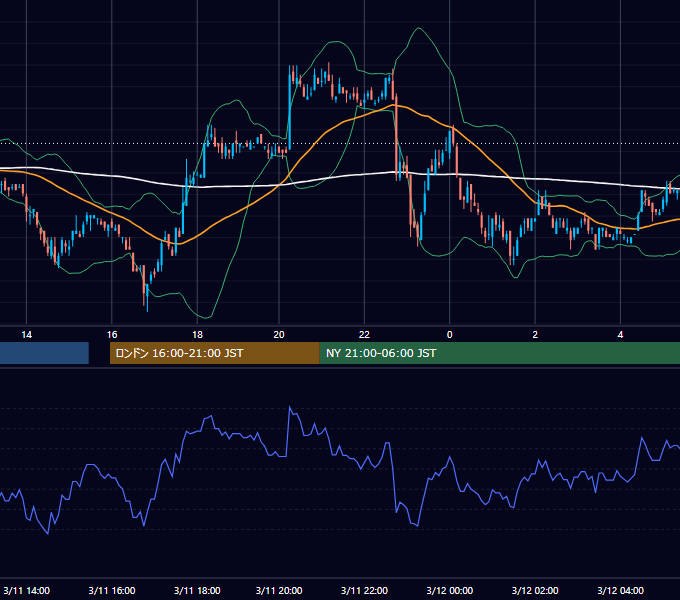The height and width of the screenshot is (600, 680).
Task: Click the blue session bar before London
Action: pos(44,353)
